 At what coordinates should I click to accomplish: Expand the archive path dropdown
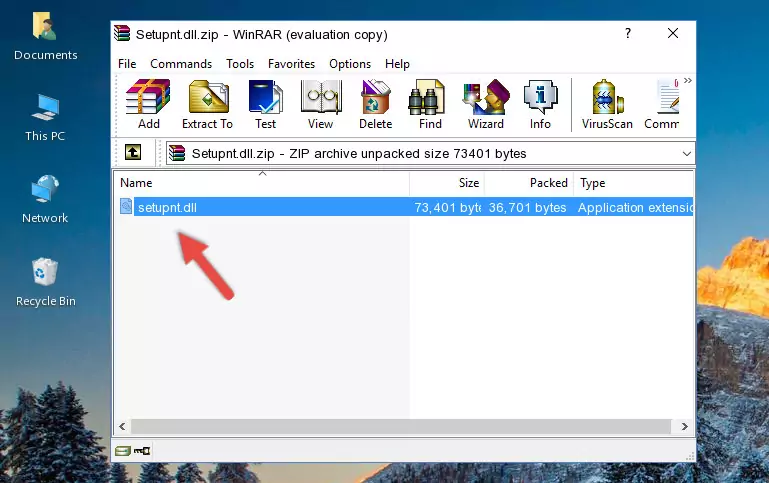click(687, 153)
